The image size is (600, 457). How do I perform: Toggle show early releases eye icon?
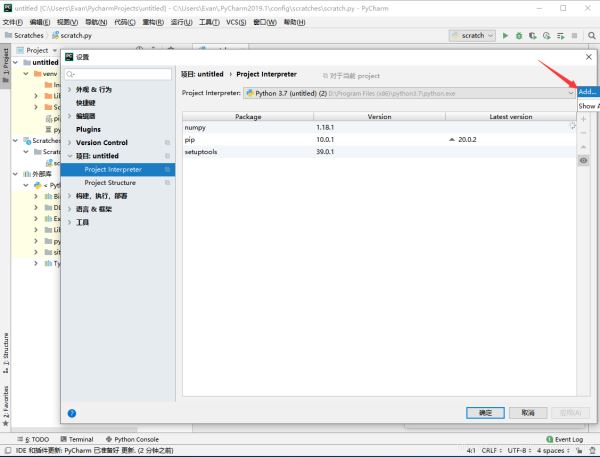tap(584, 160)
